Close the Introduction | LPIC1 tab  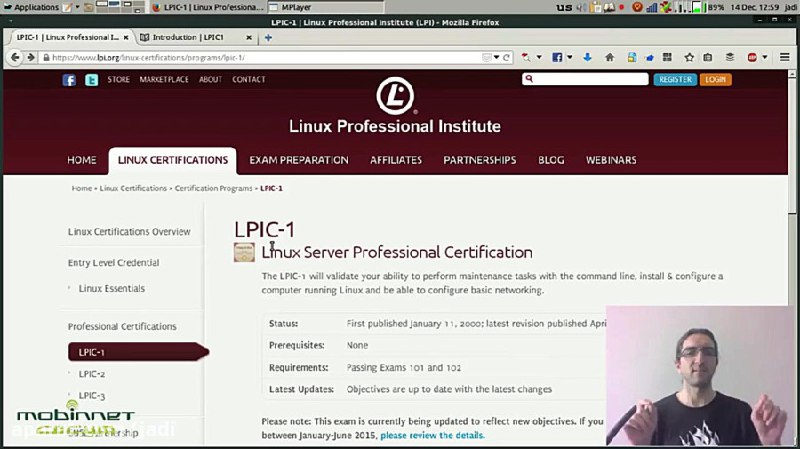(249, 38)
